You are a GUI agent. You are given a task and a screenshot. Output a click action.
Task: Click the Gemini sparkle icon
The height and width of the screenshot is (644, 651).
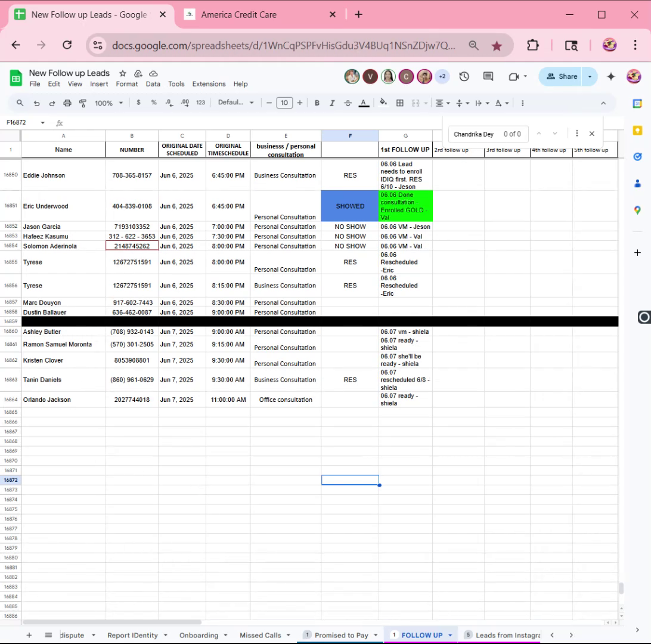[x=610, y=76]
